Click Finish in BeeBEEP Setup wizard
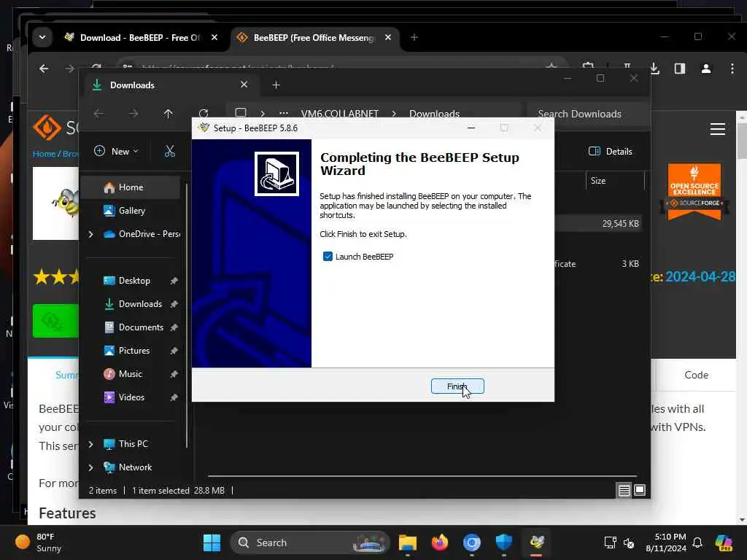Screen dimensions: 747x560 coord(457,386)
